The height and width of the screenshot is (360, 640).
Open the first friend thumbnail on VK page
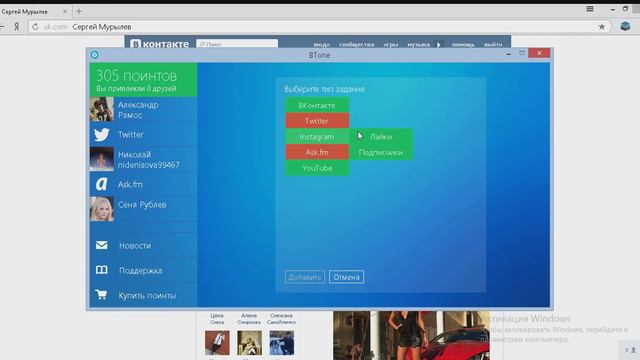tap(217, 342)
